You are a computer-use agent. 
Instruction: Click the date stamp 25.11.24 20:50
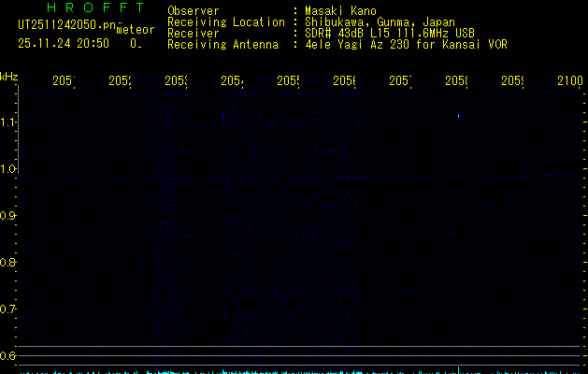tap(64, 44)
